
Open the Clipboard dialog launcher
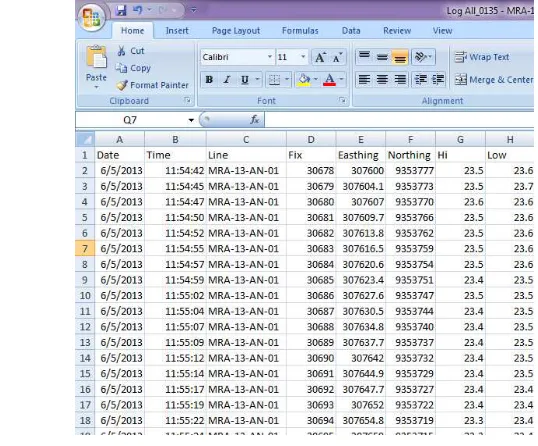[x=187, y=100]
